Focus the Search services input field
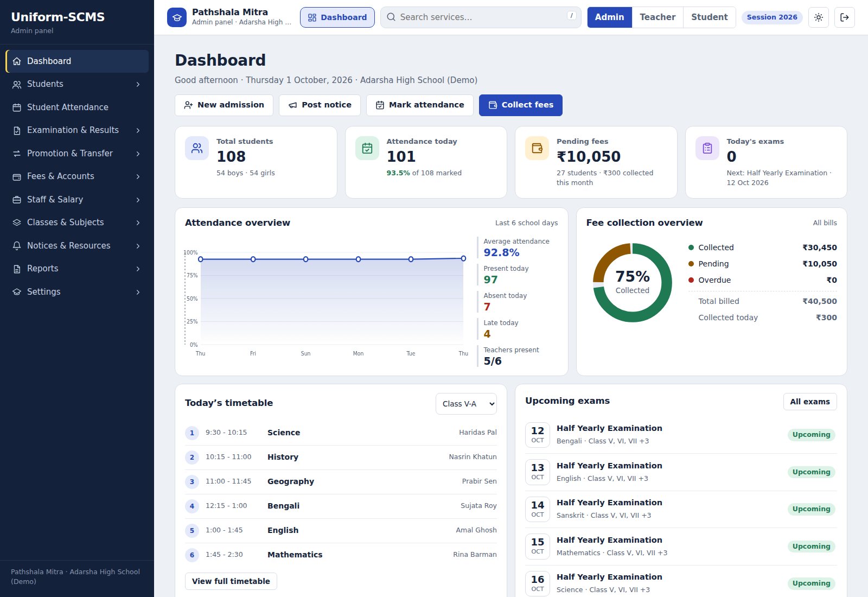 tap(481, 17)
